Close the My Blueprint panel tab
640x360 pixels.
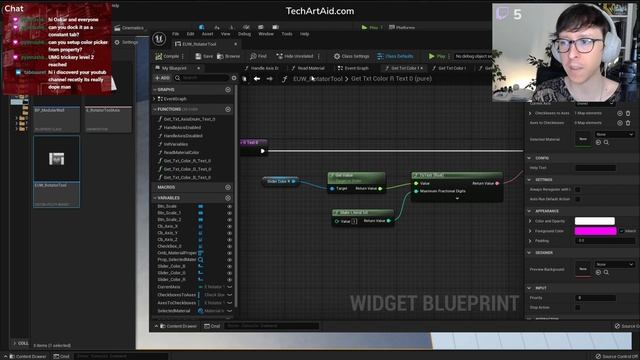(199, 68)
